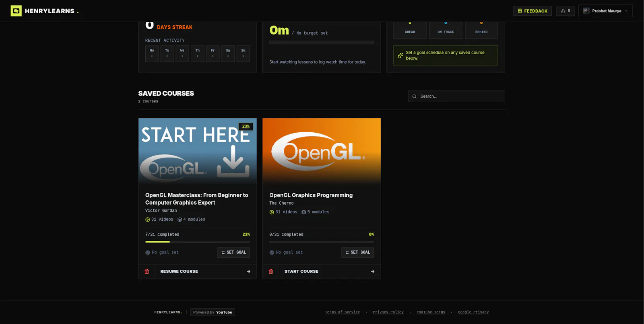The height and width of the screenshot is (324, 644).
Task: Click the footer HENRYLEARNS brand text
Action: point(168,312)
